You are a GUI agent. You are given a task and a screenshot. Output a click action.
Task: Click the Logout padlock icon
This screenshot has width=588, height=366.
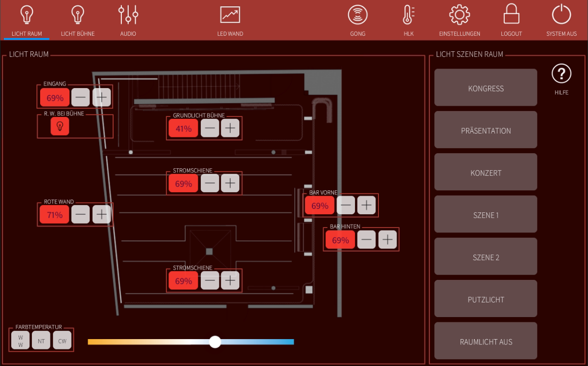click(x=511, y=16)
